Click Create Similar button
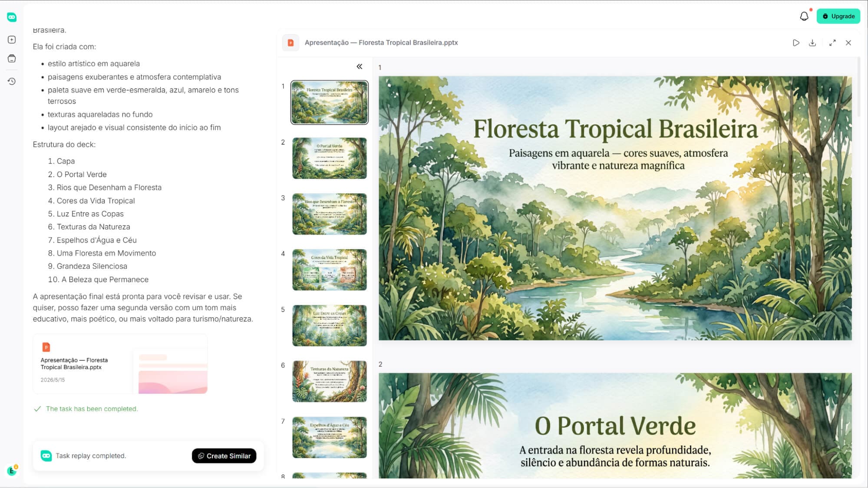868x488 pixels. click(224, 456)
